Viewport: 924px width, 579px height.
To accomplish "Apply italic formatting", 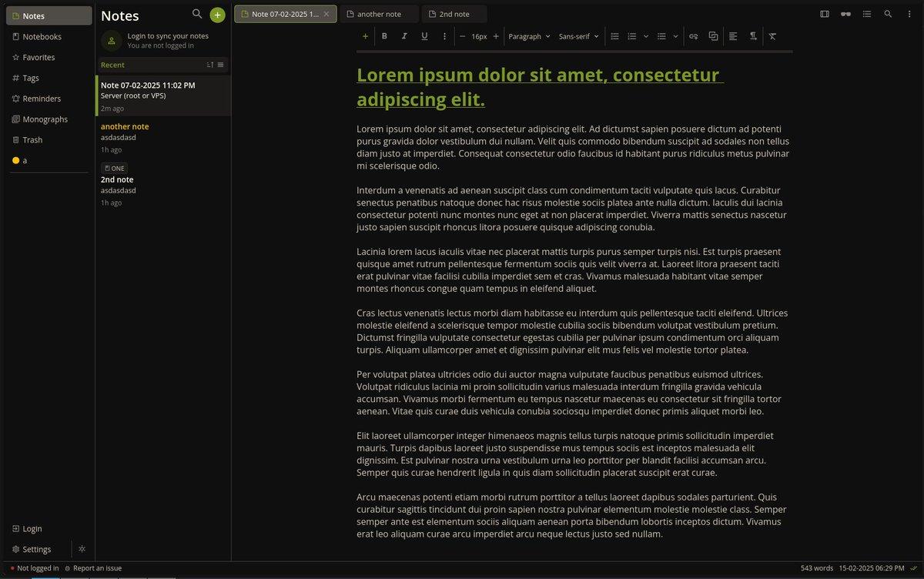I will pos(404,36).
